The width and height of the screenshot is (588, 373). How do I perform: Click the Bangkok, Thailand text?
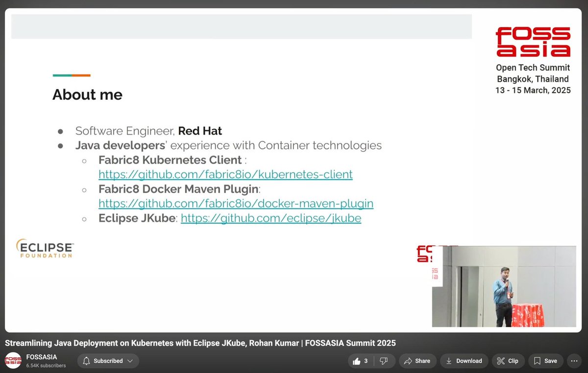[533, 79]
